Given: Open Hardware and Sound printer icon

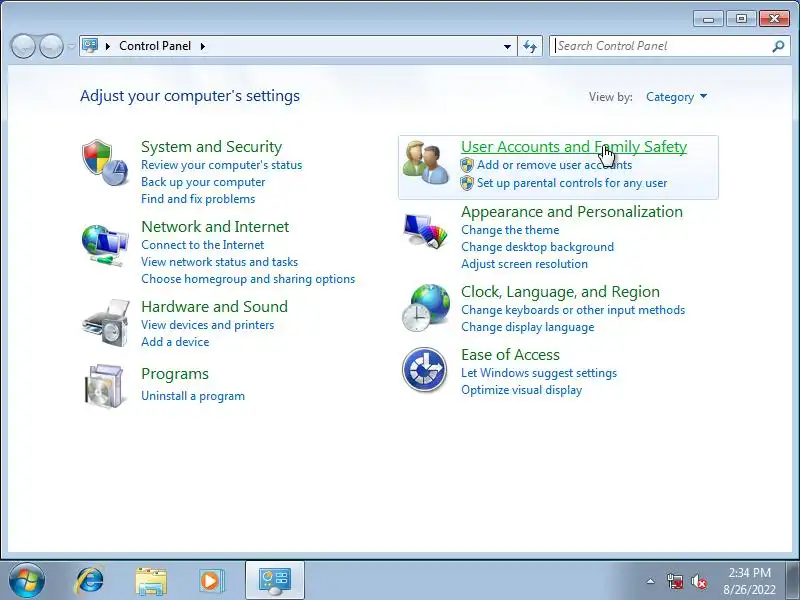Looking at the screenshot, I should pos(106,323).
